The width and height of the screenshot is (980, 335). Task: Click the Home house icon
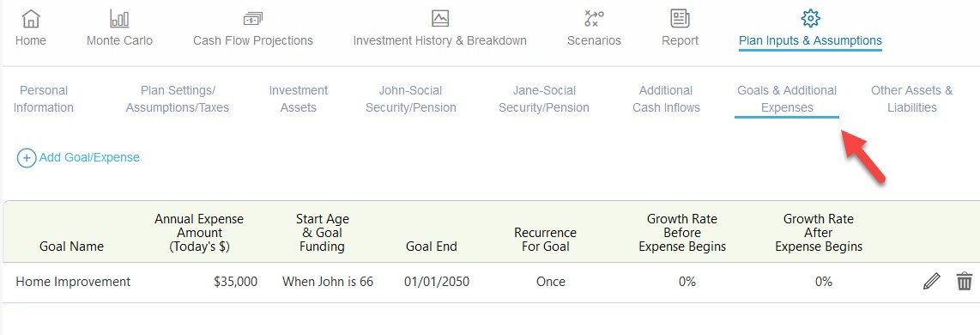coord(31,18)
